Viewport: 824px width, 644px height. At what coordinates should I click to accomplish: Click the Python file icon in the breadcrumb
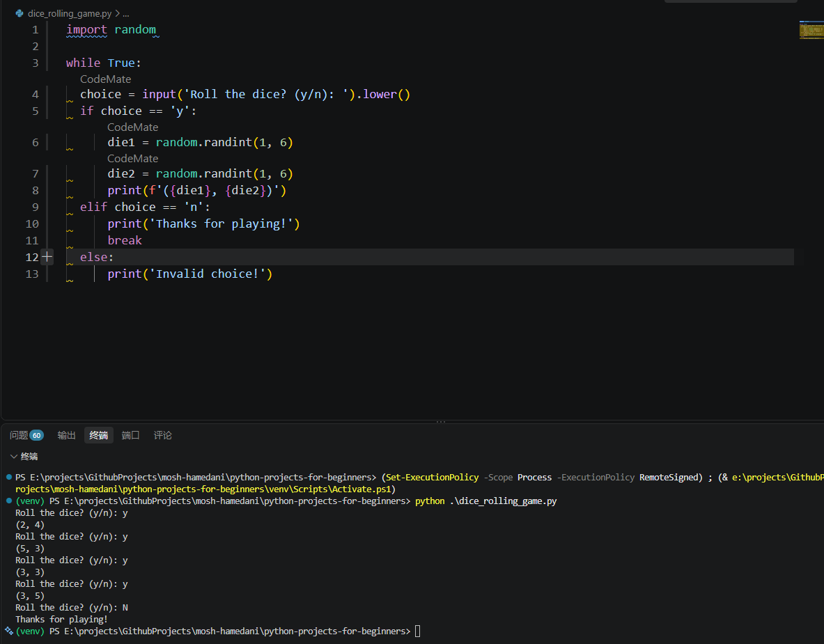pyautogui.click(x=20, y=14)
